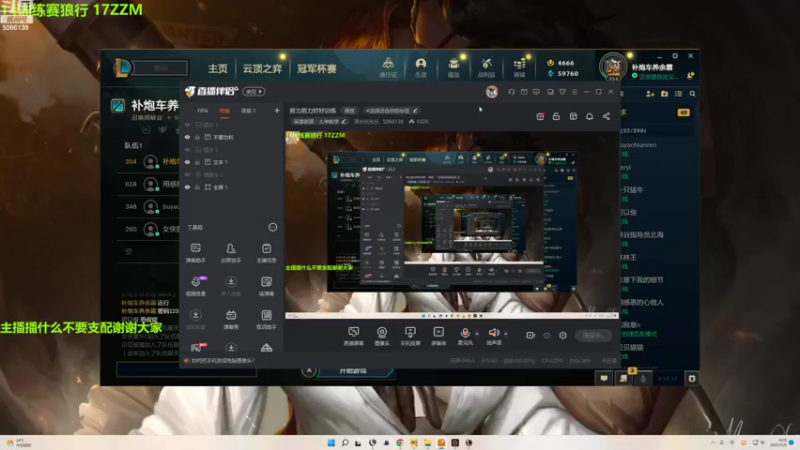Switch to the FIFA scene tab
Viewport: 800px width, 450px height.
coord(203,111)
